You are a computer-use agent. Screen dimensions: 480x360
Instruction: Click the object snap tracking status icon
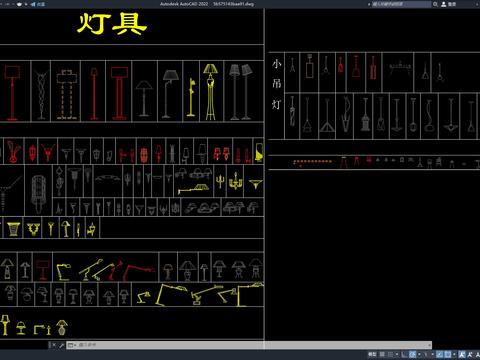439,354
